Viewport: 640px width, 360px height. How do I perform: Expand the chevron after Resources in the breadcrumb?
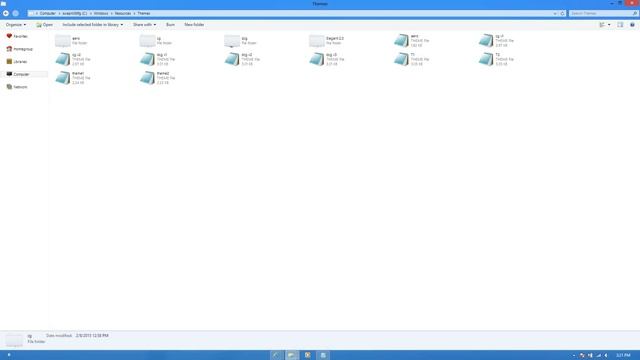coord(134,13)
